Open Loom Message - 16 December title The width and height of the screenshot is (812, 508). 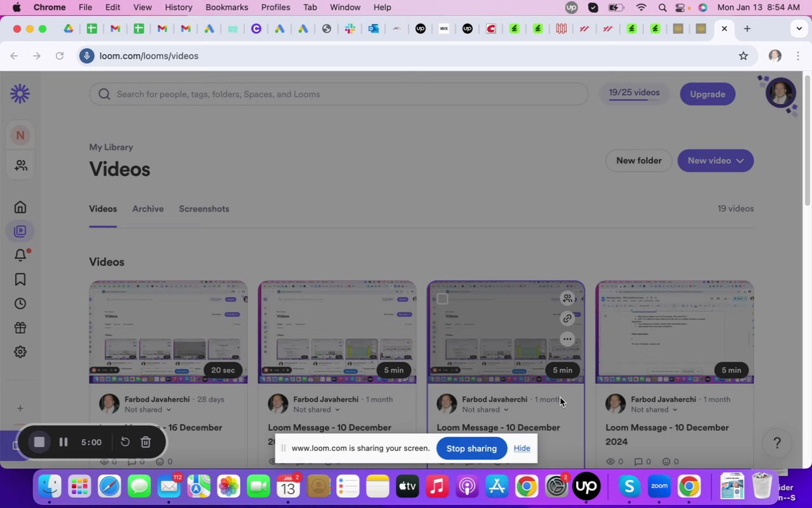click(167, 428)
